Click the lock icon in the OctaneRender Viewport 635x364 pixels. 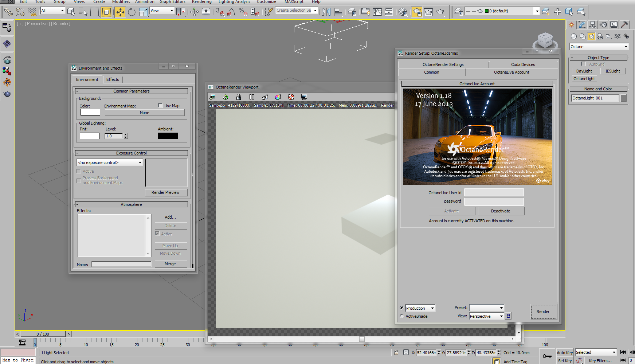pyautogui.click(x=239, y=97)
